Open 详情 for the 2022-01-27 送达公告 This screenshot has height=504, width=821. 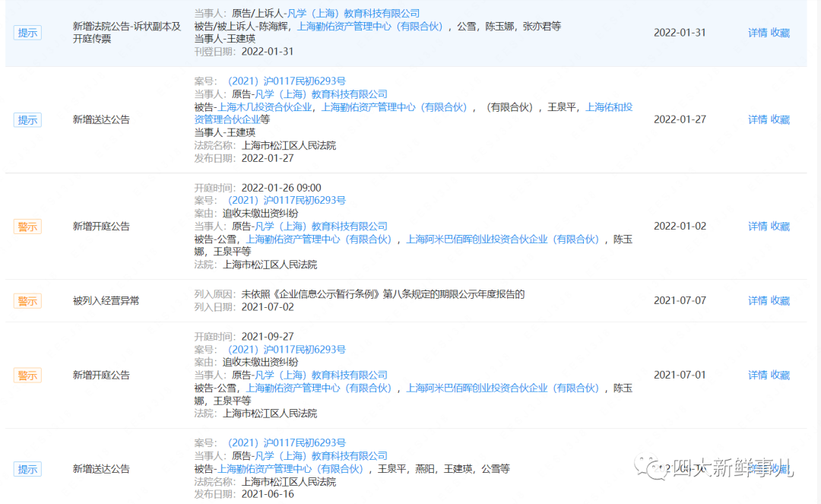[757, 120]
